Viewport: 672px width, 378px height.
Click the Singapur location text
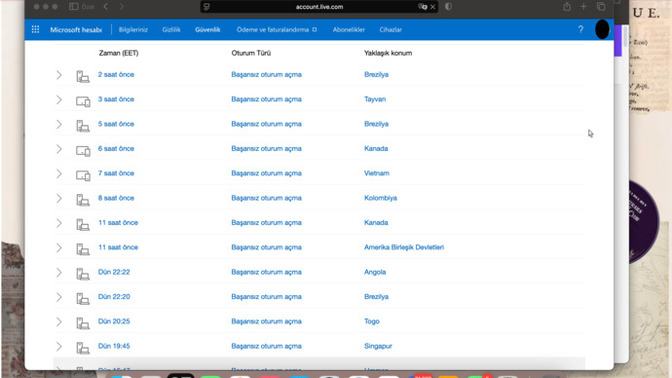tap(378, 346)
